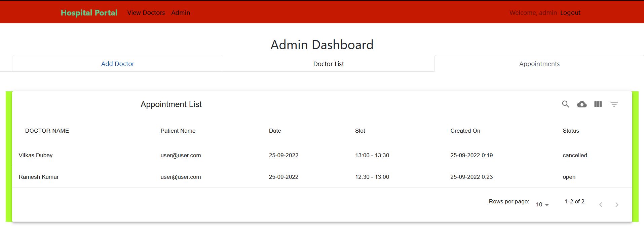Screen dimensions: 644x233
Task: Click the cancelled status cell
Action: [x=575, y=155]
